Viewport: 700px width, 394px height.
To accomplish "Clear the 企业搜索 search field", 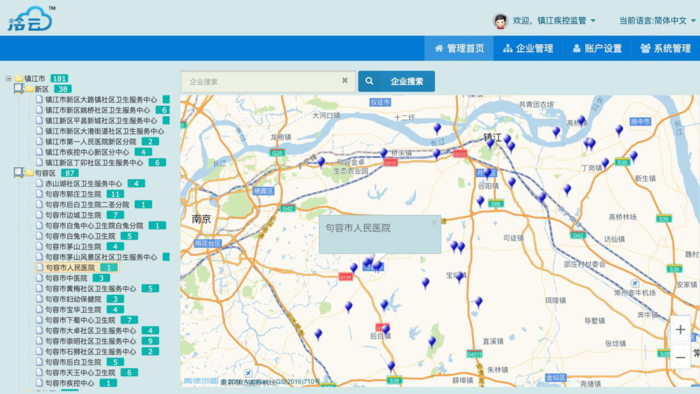I will point(345,80).
